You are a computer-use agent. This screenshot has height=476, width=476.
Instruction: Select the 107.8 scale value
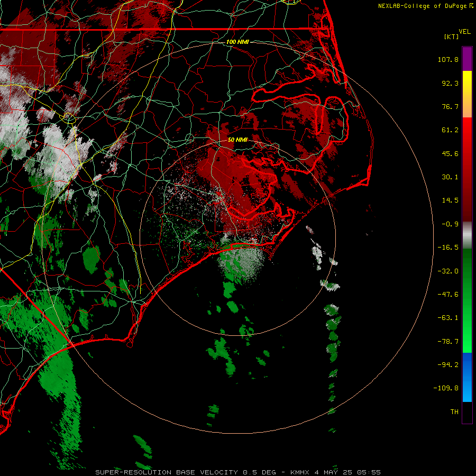448,59
